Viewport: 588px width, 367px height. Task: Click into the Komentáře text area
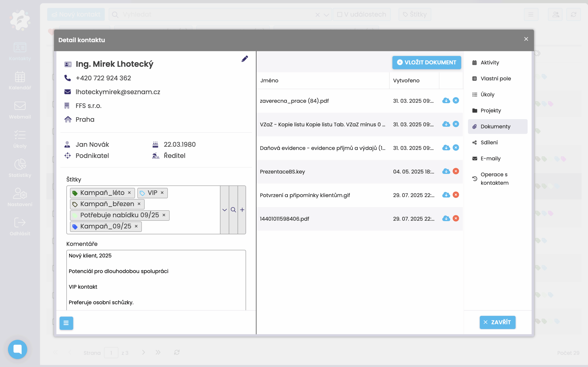(156, 279)
